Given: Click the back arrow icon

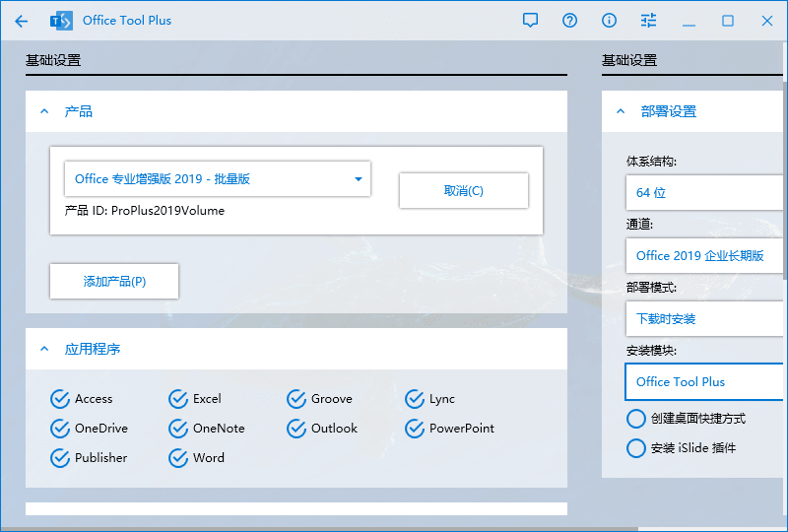Looking at the screenshot, I should point(22,21).
